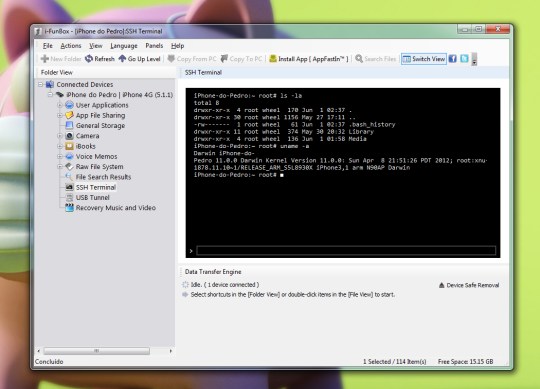Open the Language menu
The width and height of the screenshot is (540, 389).
pyautogui.click(x=124, y=46)
